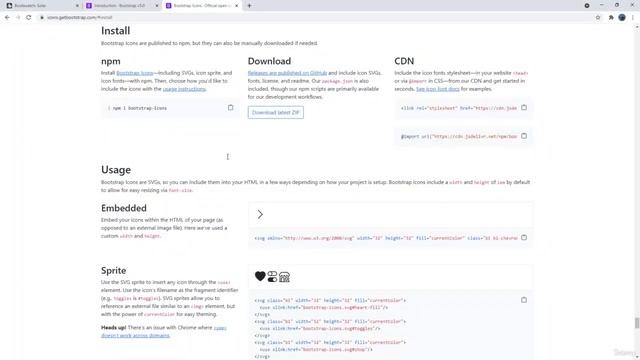Click the CDN heading
This screenshot has height=360, width=640.
coord(404,61)
